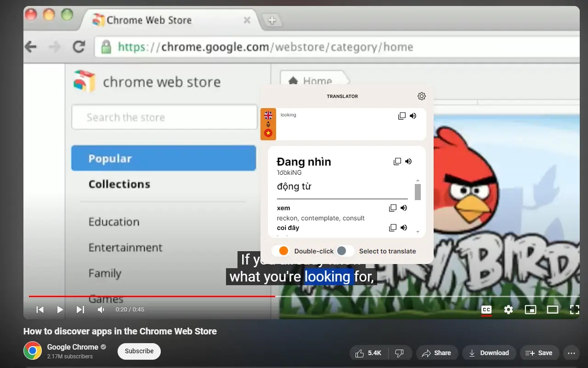Click the highlighted caption word "looking"
Image resolution: width=588 pixels, height=368 pixels.
[328, 276]
